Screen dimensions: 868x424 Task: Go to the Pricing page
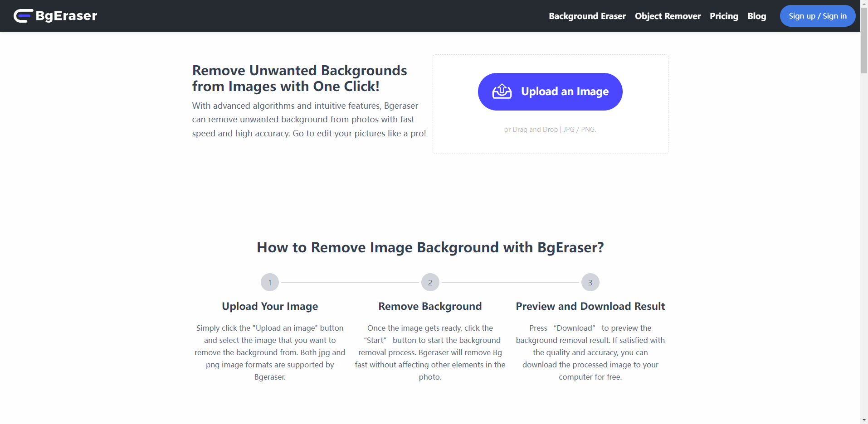click(724, 16)
